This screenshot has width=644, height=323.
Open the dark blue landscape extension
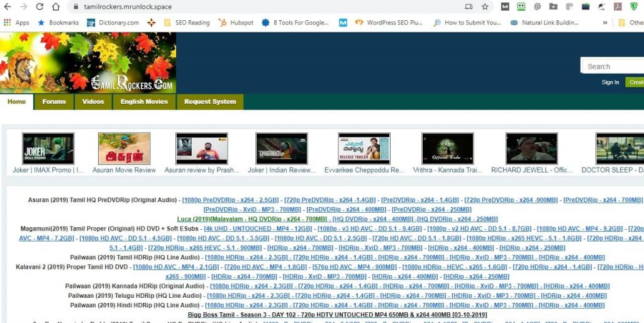(x=586, y=6)
